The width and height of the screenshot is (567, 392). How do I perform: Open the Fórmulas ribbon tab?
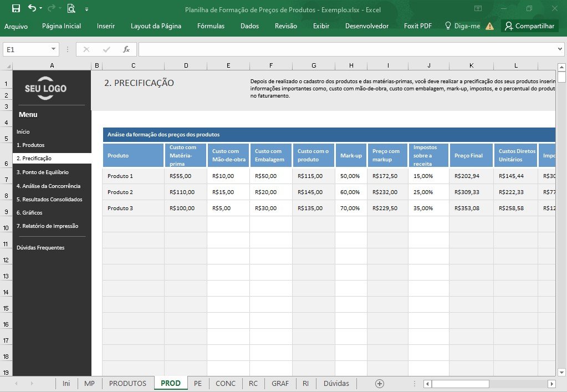coord(211,26)
